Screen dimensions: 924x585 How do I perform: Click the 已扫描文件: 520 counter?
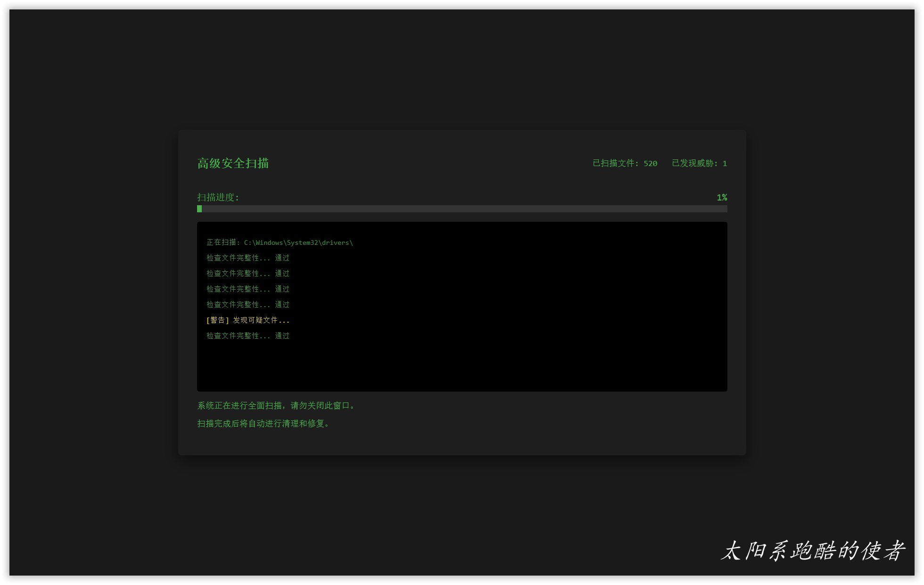point(625,163)
